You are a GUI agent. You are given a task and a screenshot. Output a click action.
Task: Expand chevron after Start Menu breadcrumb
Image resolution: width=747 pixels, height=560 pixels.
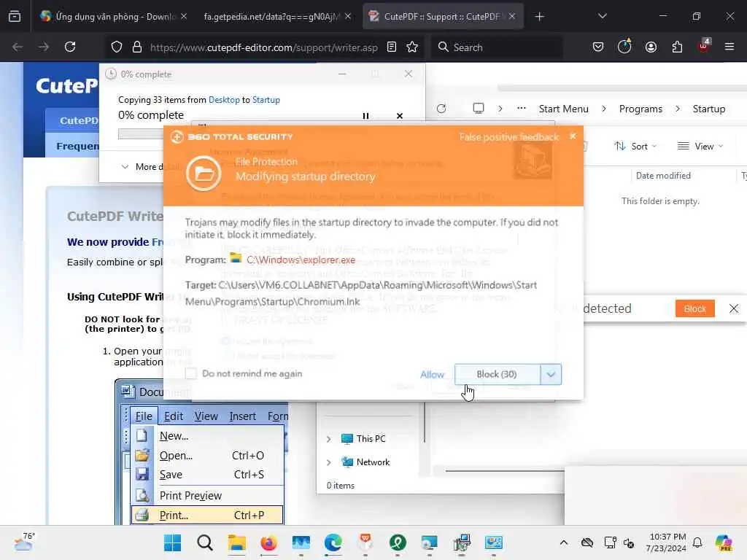[603, 109]
